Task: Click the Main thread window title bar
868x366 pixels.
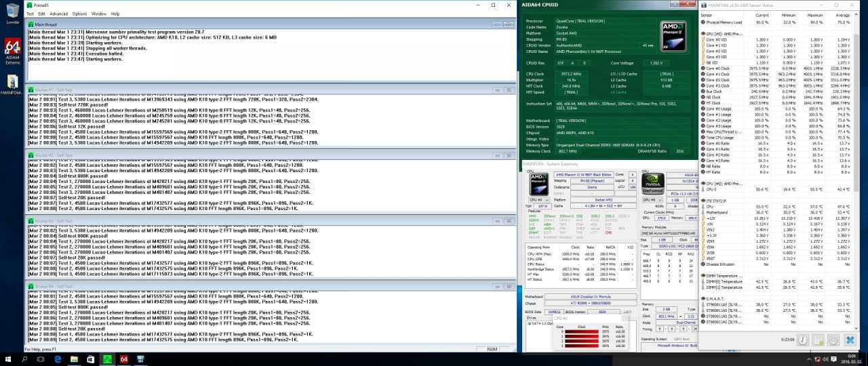Action: click(x=271, y=24)
